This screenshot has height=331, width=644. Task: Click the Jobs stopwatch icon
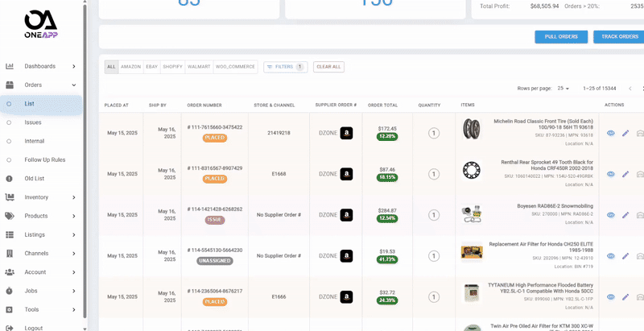coord(9,291)
